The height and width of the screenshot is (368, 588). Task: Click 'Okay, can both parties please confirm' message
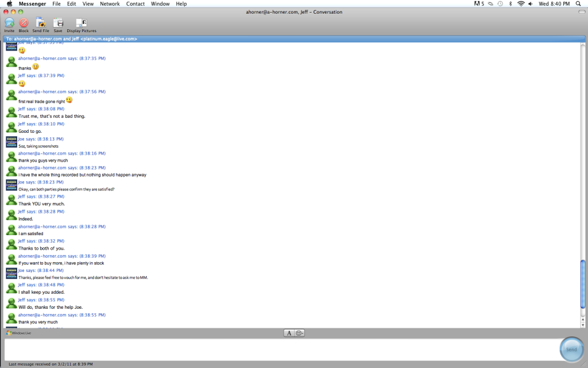[67, 189]
